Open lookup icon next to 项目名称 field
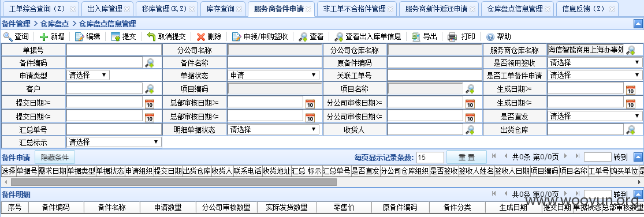644x217 pixels. pos(470,89)
